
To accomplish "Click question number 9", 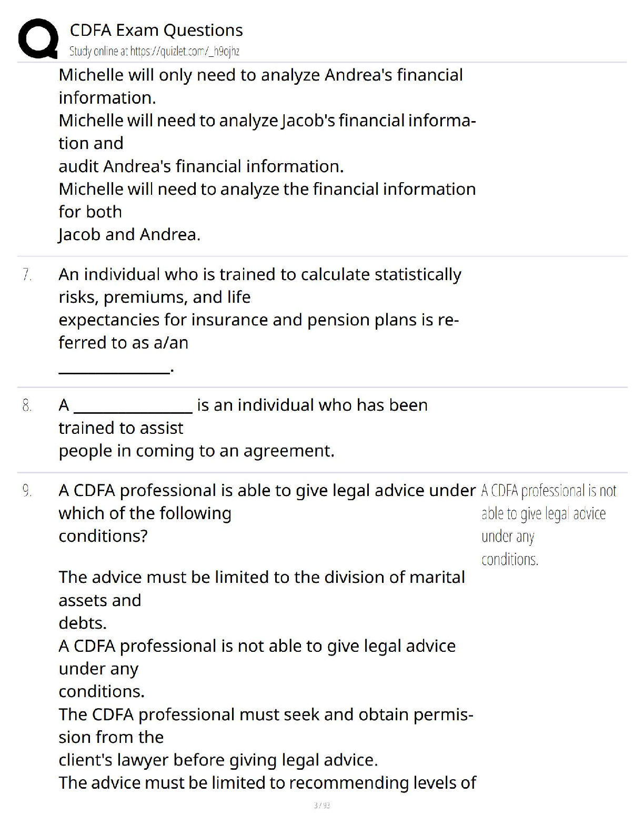I will tap(27, 491).
